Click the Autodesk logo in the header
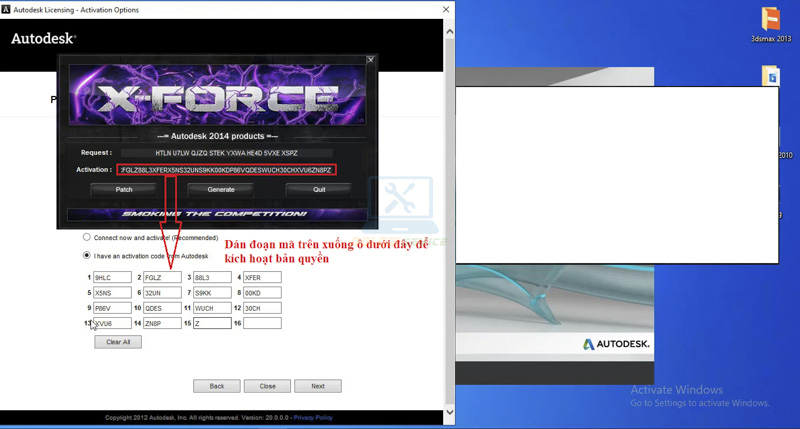 click(x=43, y=38)
